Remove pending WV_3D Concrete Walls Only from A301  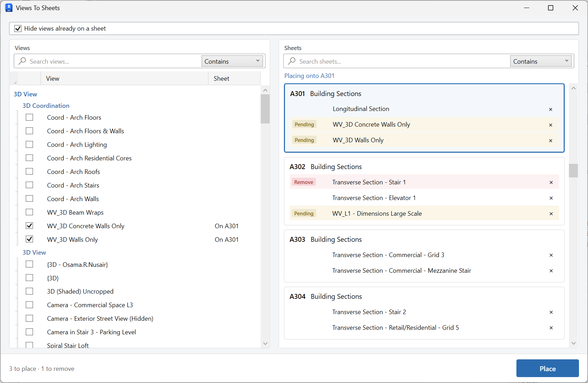click(550, 125)
